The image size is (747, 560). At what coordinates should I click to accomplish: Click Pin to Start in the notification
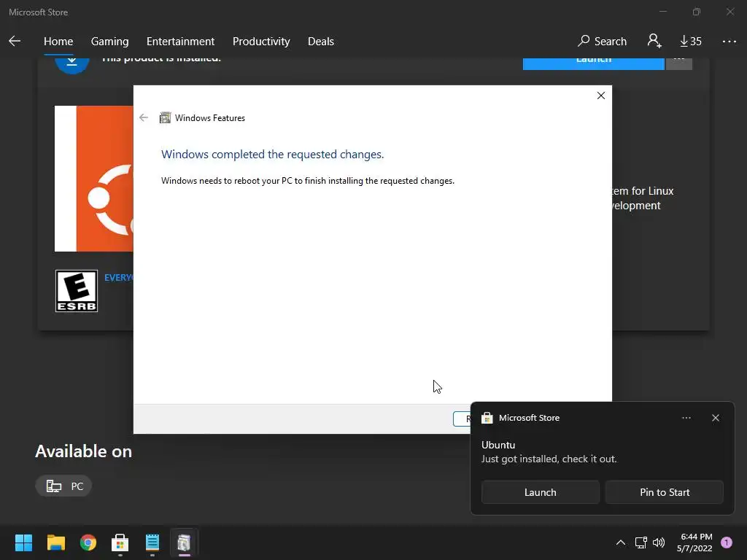point(665,492)
